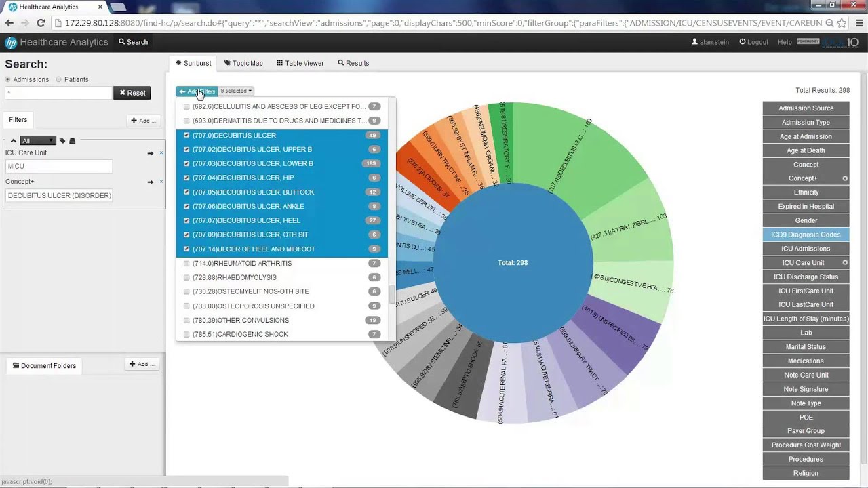Switch to the Sunburst tab
This screenshot has width=868, height=488.
click(193, 63)
